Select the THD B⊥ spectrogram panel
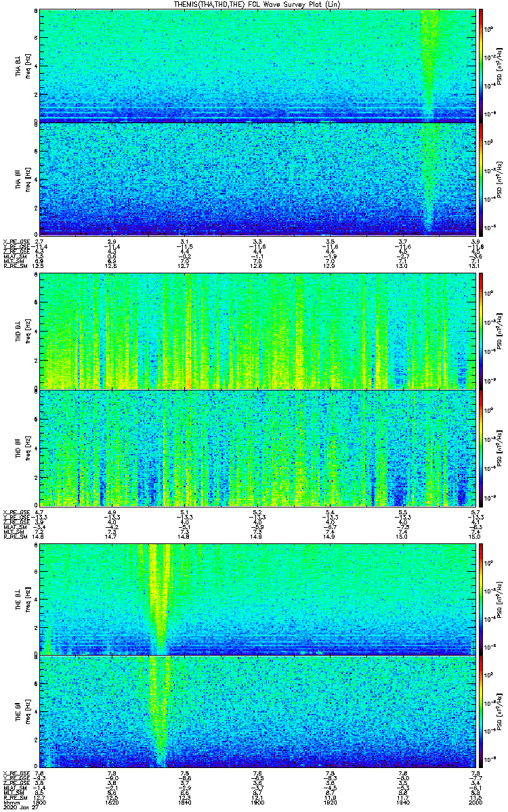The height and width of the screenshot is (812, 508). click(257, 330)
